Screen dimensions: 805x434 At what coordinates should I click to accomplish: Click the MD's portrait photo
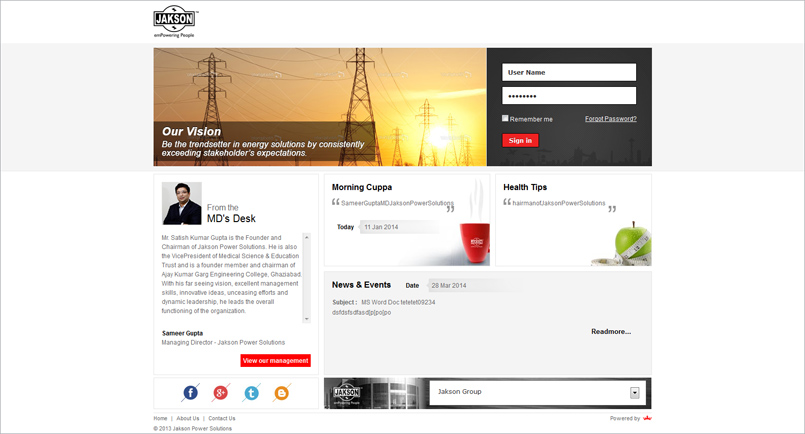(x=182, y=203)
